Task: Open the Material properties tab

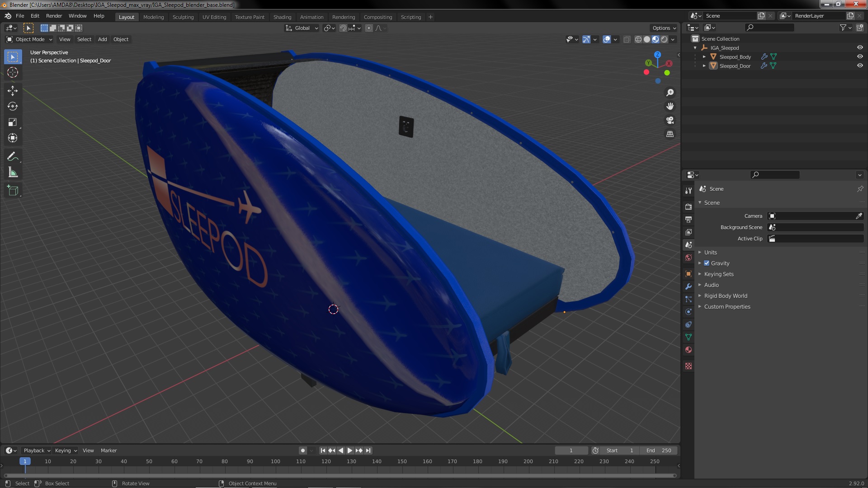Action: (689, 350)
